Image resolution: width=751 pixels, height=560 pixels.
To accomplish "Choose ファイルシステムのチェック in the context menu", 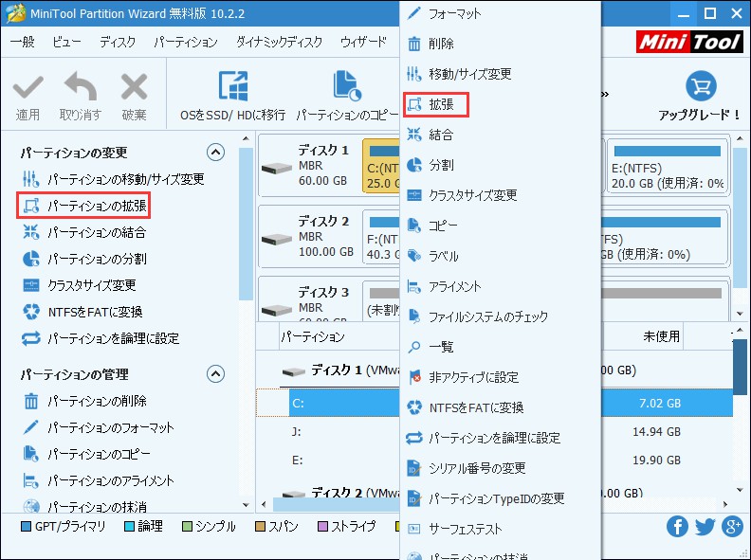I will (x=501, y=316).
